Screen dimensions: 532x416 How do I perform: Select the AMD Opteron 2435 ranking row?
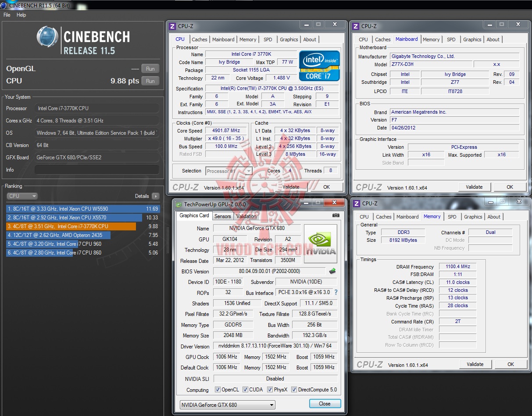[x=83, y=235]
